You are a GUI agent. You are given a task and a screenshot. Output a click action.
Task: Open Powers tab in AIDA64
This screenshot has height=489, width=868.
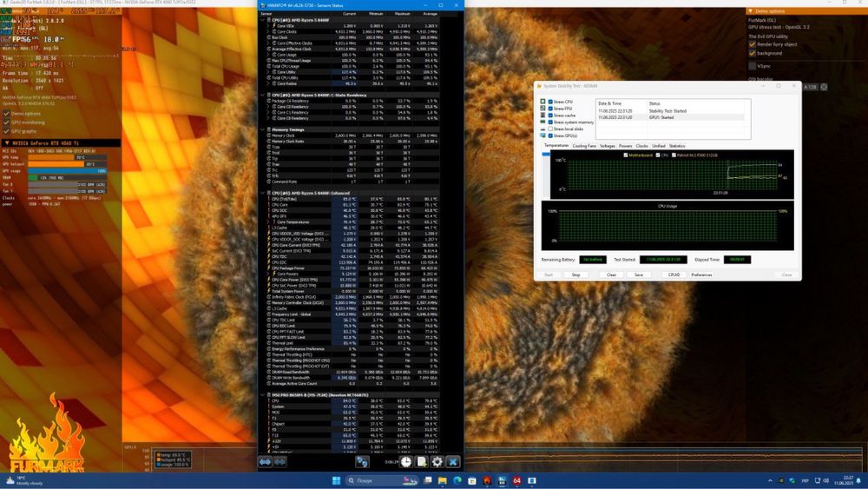click(x=626, y=146)
